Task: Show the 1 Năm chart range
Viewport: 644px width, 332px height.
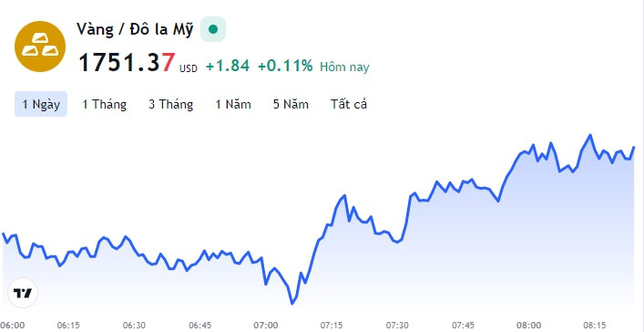Action: (233, 104)
